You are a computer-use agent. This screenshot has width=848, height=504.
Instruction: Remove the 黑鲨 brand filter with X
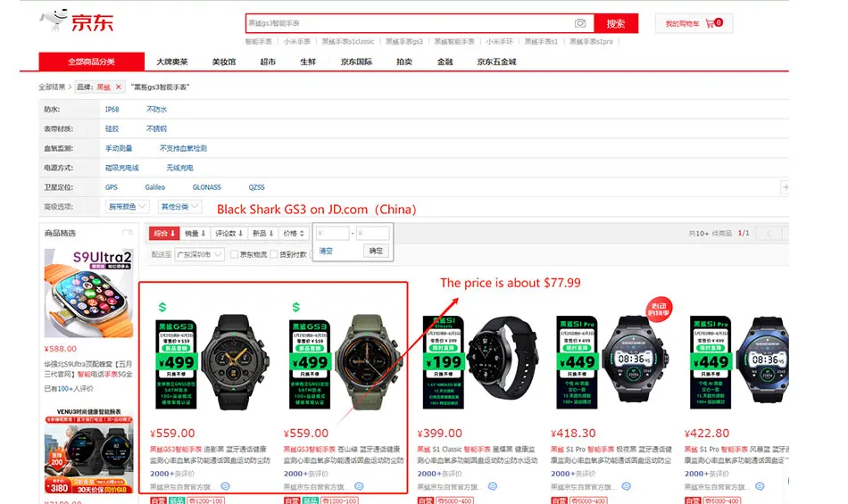(119, 87)
